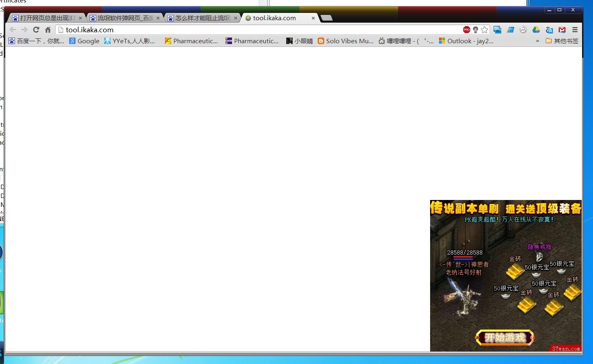The width and height of the screenshot is (593, 364).
Task: Close the Chrome window
Action: click(x=573, y=10)
